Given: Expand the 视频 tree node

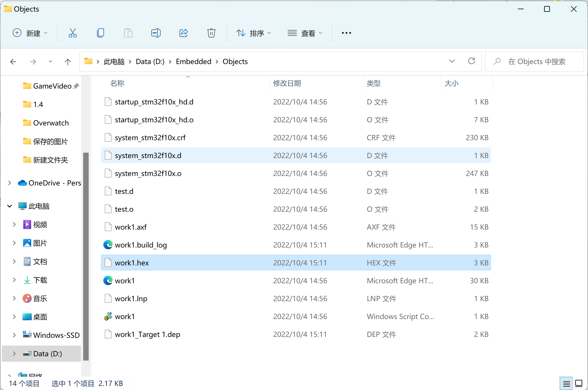Looking at the screenshot, I should tap(14, 224).
